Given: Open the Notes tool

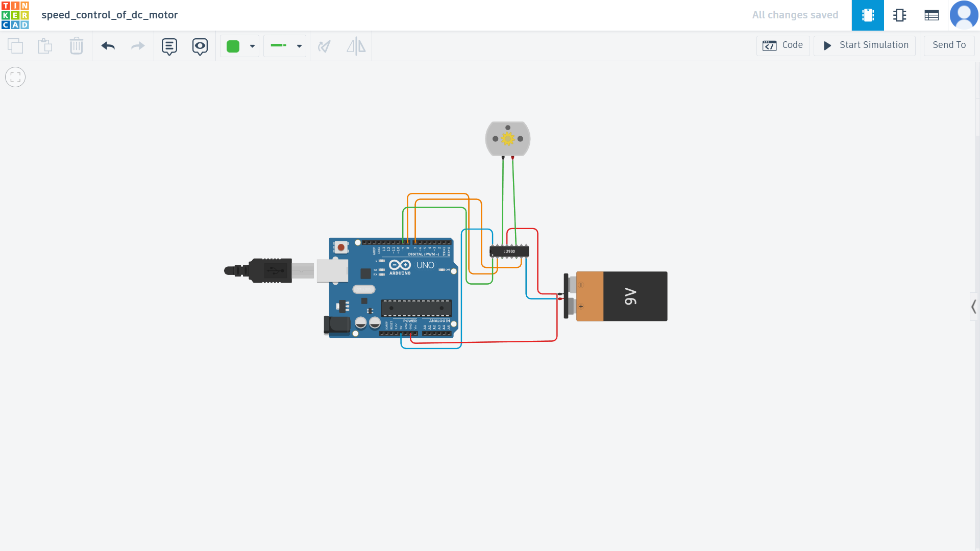Looking at the screenshot, I should click(169, 46).
